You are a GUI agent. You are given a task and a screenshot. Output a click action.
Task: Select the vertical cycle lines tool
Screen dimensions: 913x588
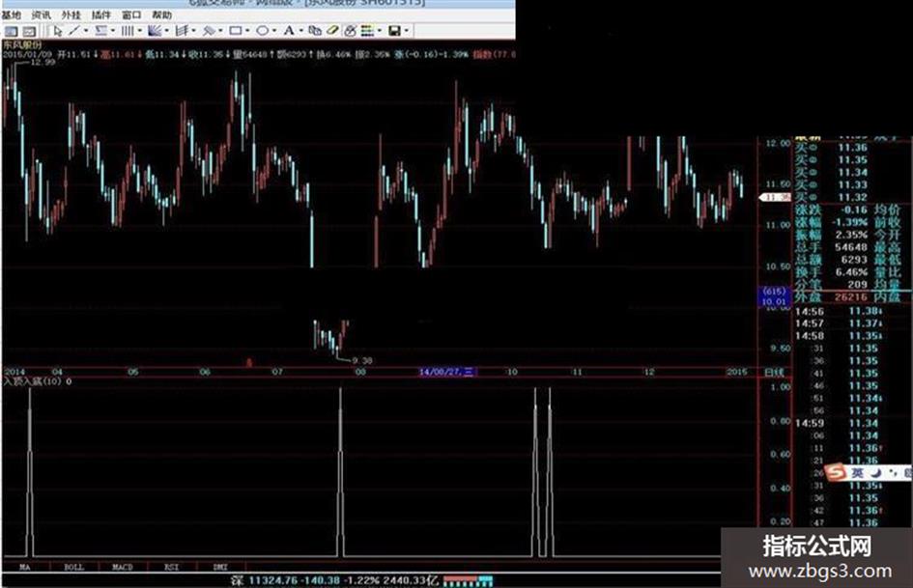tap(128, 31)
